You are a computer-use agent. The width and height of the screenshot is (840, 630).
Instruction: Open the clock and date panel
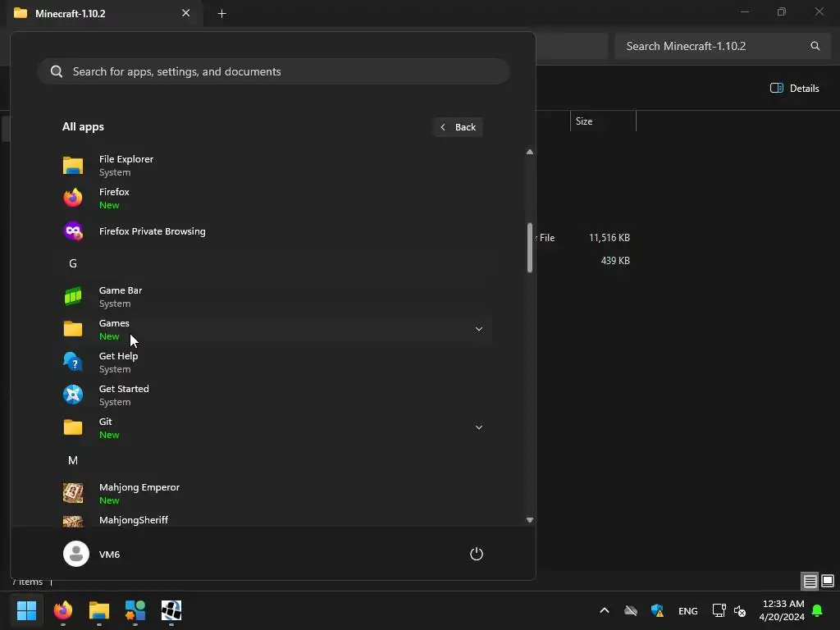tap(782, 610)
